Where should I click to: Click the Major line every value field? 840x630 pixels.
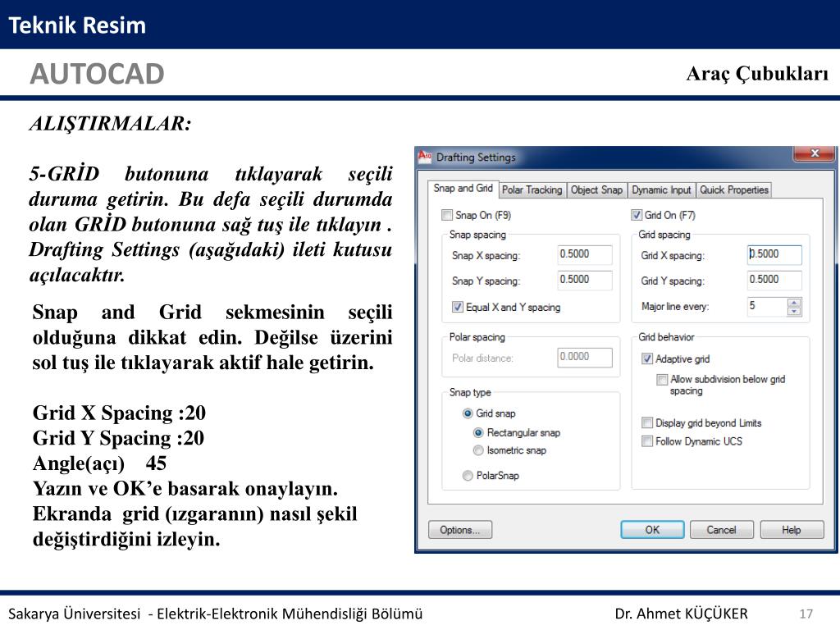pos(767,307)
